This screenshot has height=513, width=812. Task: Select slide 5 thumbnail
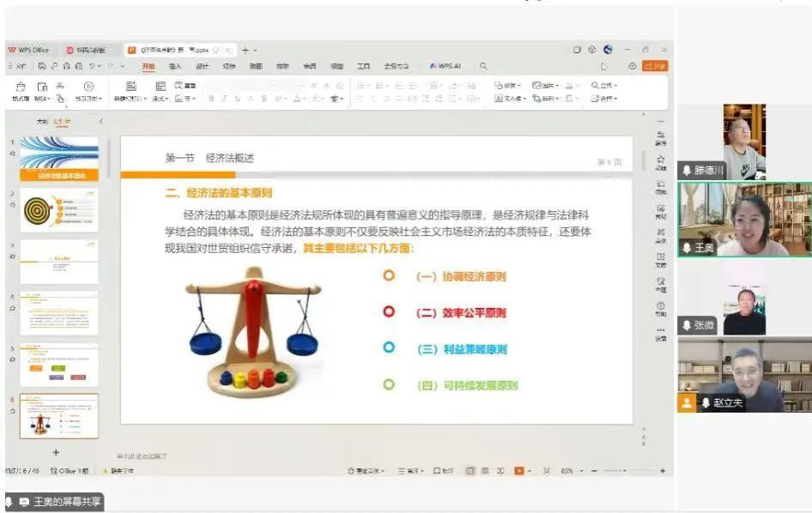pyautogui.click(x=59, y=365)
